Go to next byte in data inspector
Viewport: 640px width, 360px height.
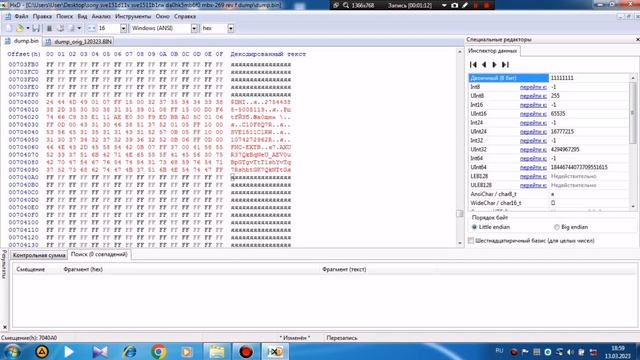pos(494,64)
